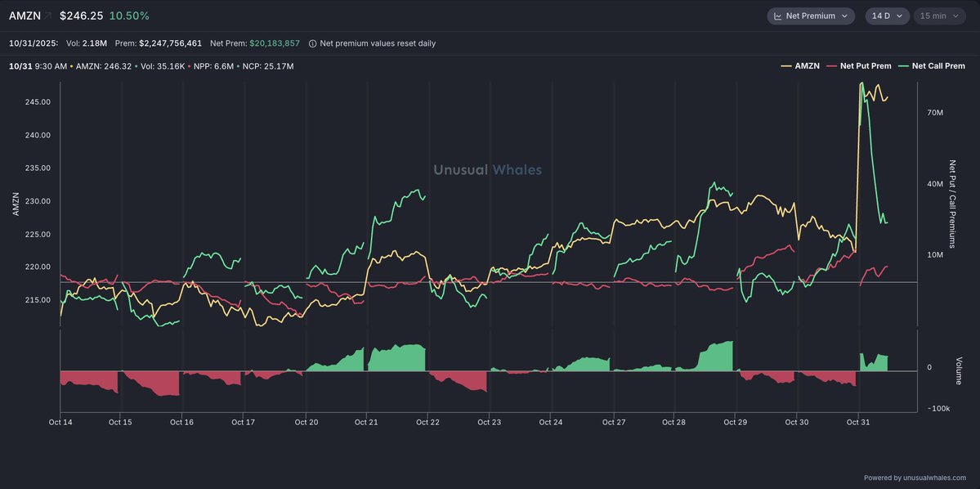
Task: Open the Net Premium chart type dropdown
Action: coord(811,16)
